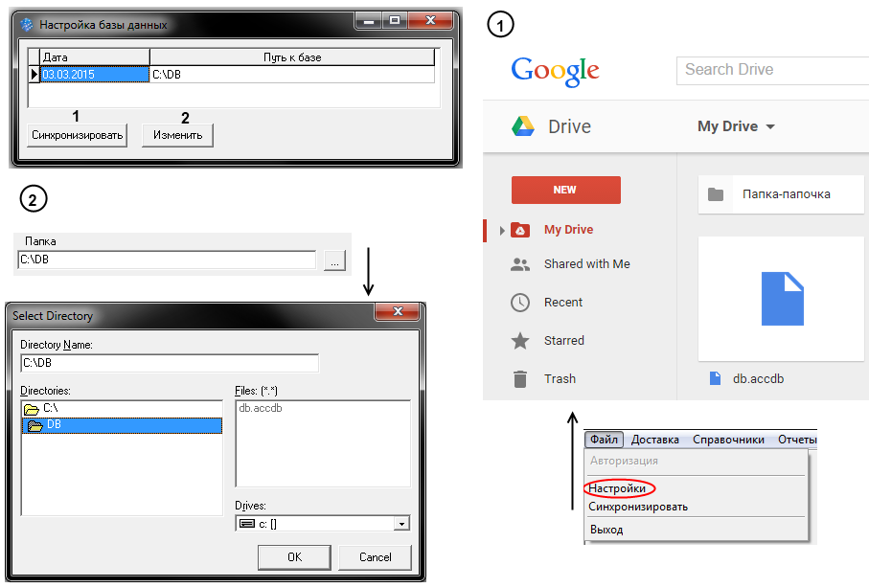Select the 03.03.2015 date cell

tap(95, 75)
